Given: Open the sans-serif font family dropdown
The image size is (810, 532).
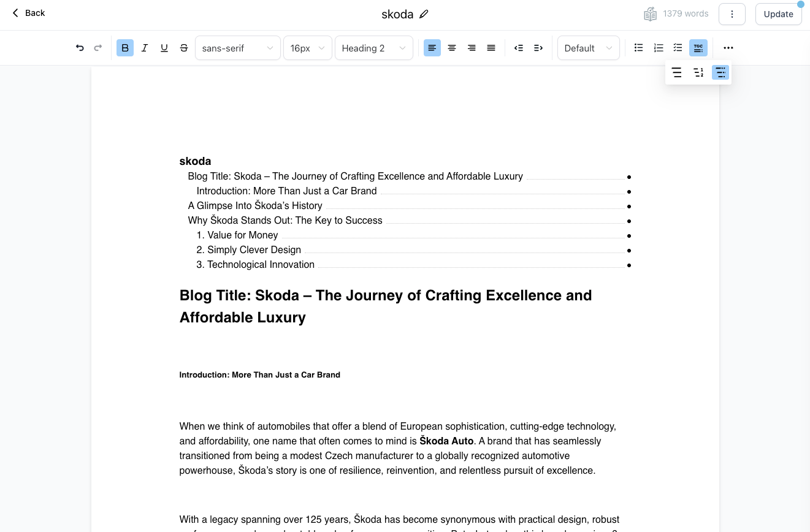Looking at the screenshot, I should [x=237, y=48].
